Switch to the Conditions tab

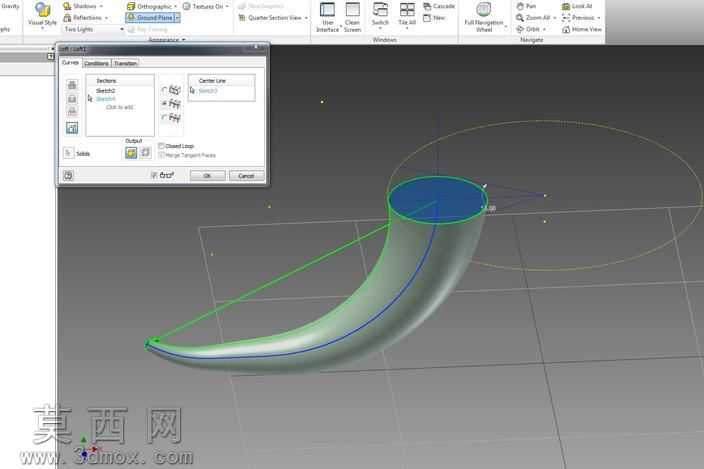coord(97,63)
